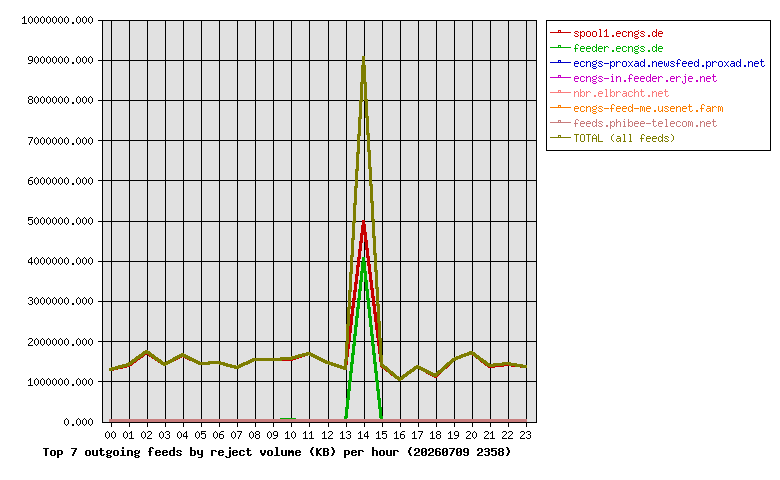Click hour 07 on the x-axis
This screenshot has width=780, height=480.
pos(237,435)
